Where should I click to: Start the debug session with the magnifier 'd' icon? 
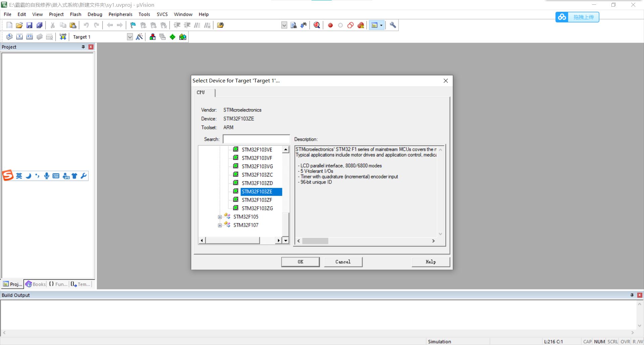pos(317,25)
